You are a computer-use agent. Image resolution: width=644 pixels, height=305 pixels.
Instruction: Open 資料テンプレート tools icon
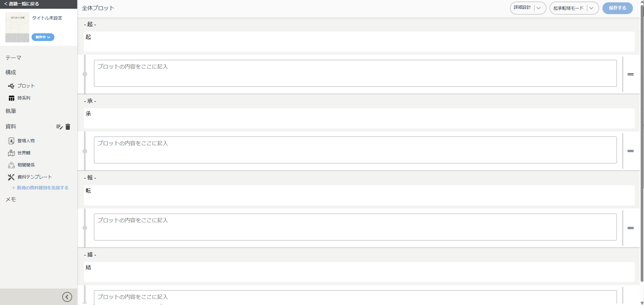pos(11,177)
